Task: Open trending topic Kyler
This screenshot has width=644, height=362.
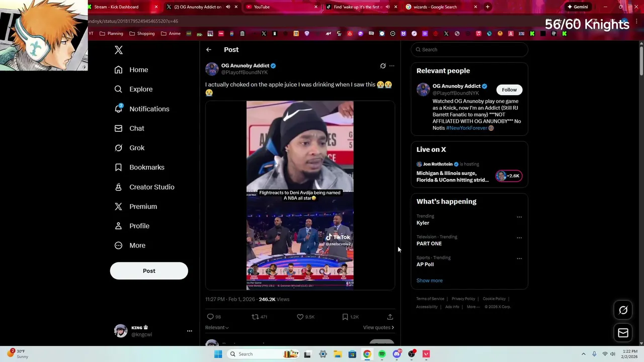Action: point(423,223)
